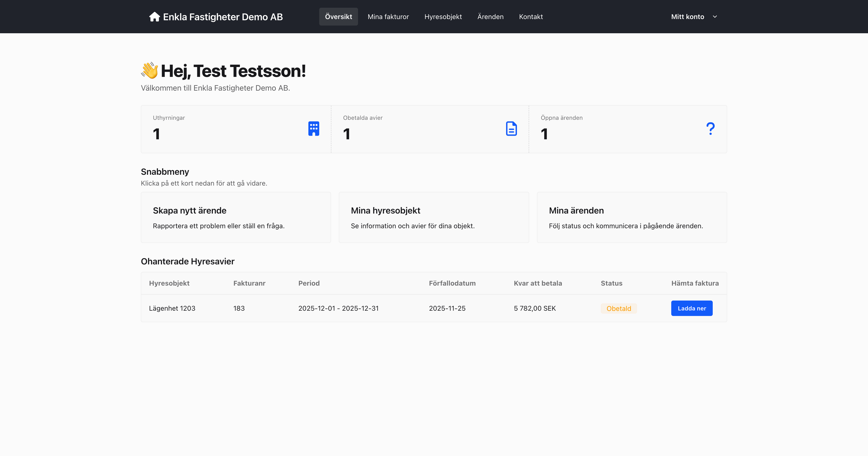Viewport: 868px width, 456px height.
Task: Open the Skapa nytt ärende card
Action: 236,217
